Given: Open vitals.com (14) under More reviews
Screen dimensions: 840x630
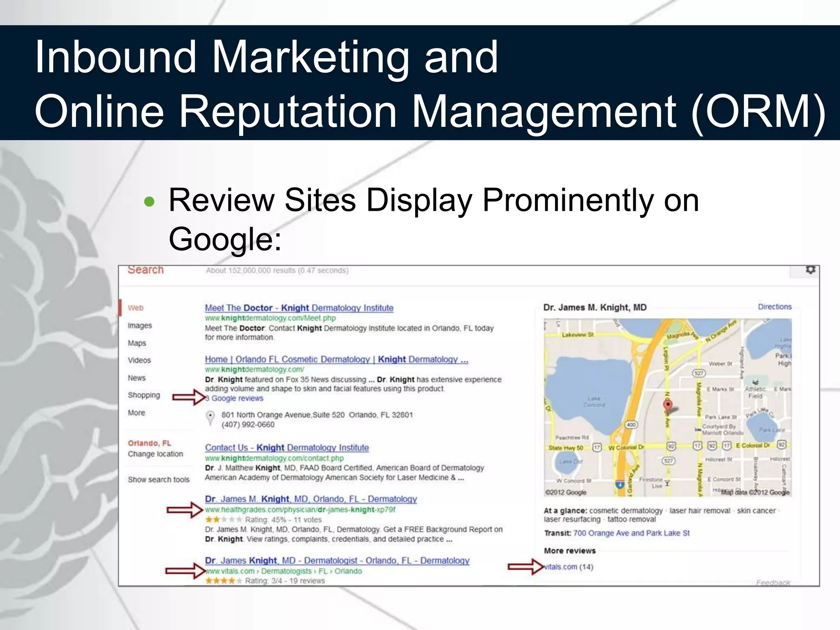Looking at the screenshot, I should (568, 567).
